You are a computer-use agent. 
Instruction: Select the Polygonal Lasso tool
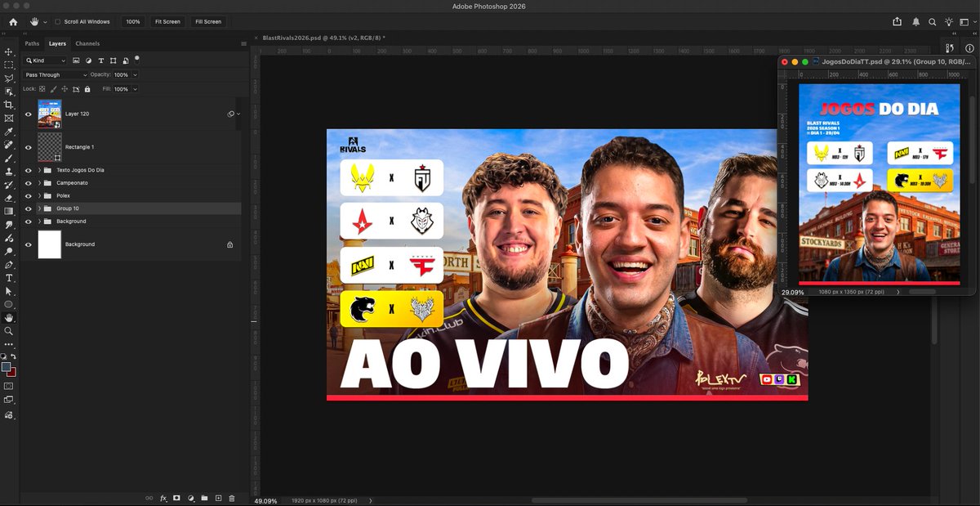tap(9, 78)
